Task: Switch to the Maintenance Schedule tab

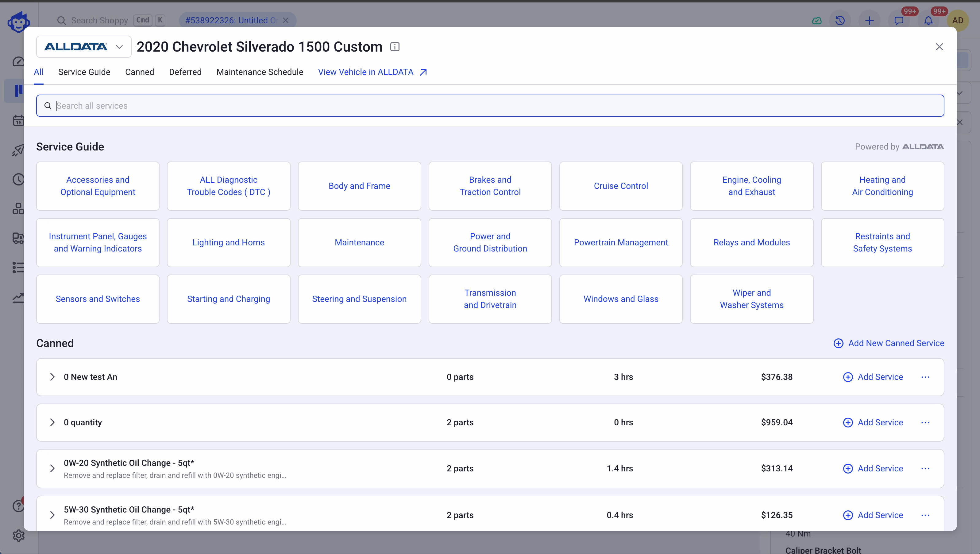Action: click(x=260, y=72)
